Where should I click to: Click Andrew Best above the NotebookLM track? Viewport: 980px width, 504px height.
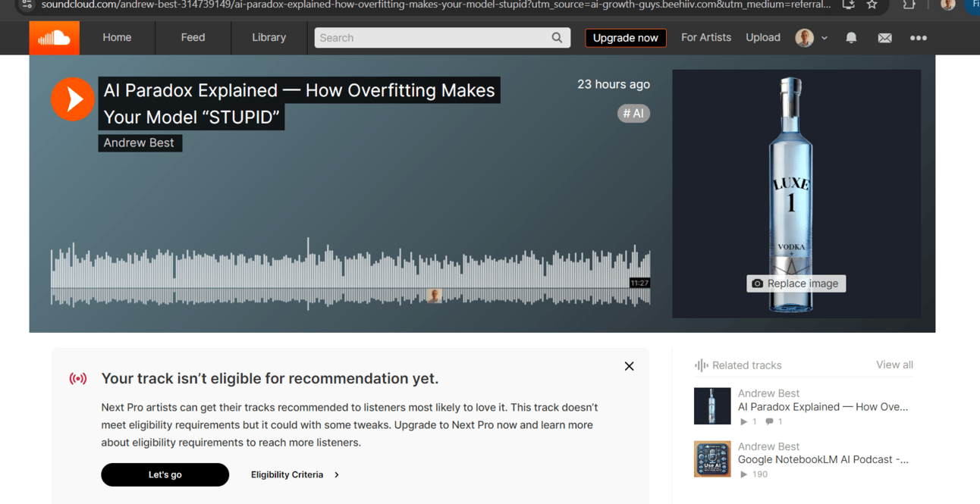coord(768,446)
